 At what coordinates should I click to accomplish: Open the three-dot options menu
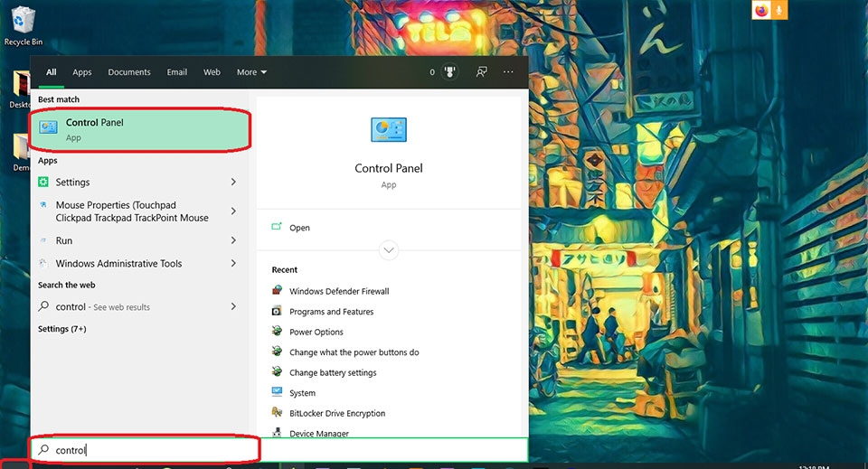click(x=508, y=72)
